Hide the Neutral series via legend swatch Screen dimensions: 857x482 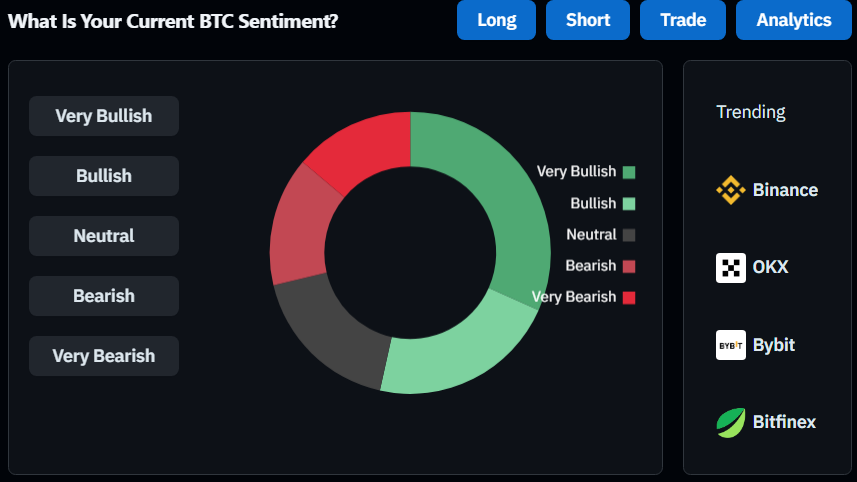tap(629, 235)
